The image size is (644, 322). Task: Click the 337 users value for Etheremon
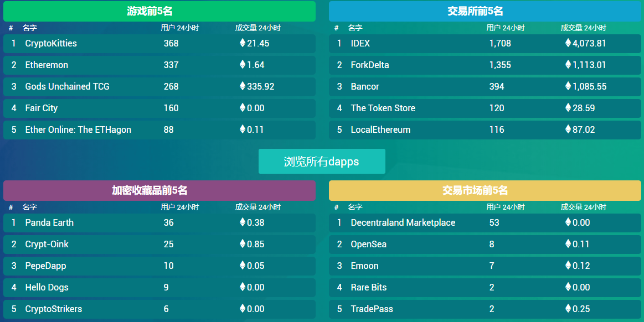pos(171,65)
